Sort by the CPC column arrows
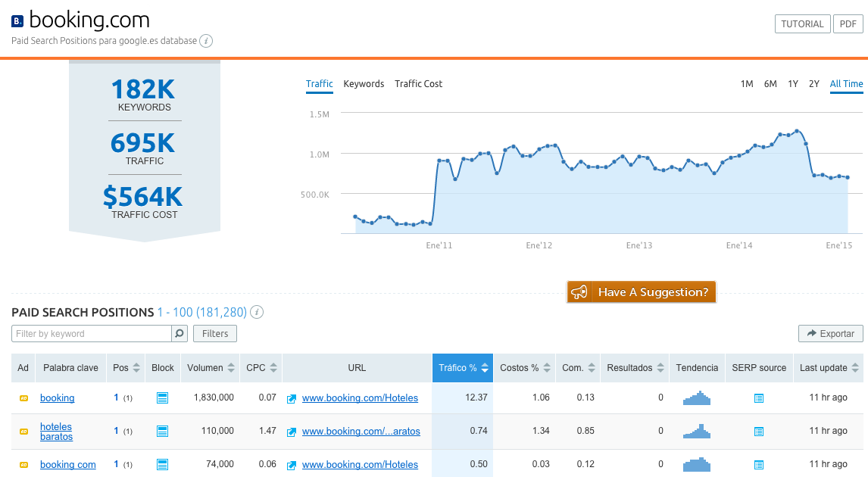The image size is (868, 477). (273, 368)
